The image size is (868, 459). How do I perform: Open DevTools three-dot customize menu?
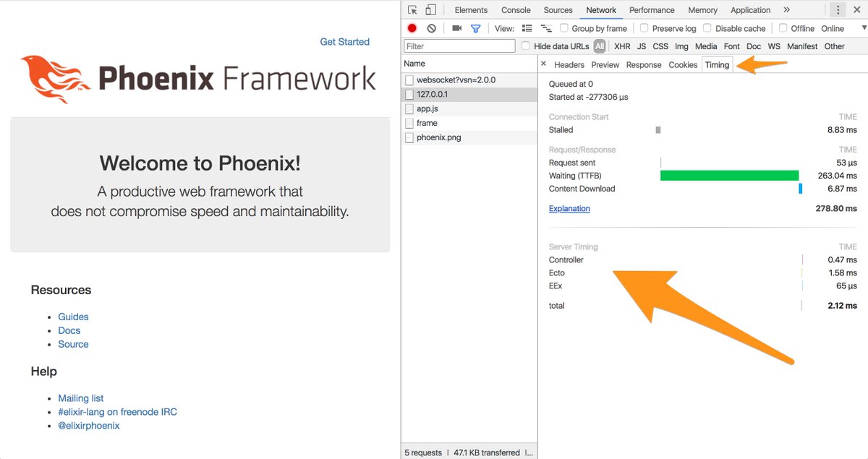[838, 10]
